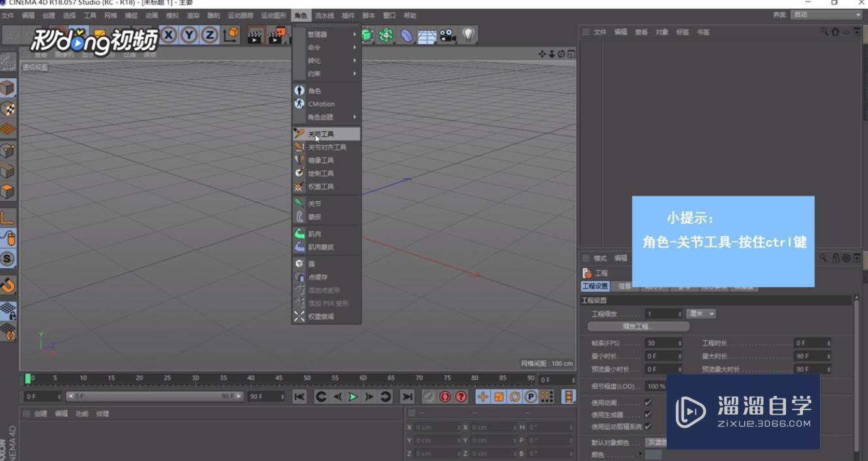Toggle the 使用生成器 checkbox
Viewport: 868px width, 461px height.
click(648, 415)
